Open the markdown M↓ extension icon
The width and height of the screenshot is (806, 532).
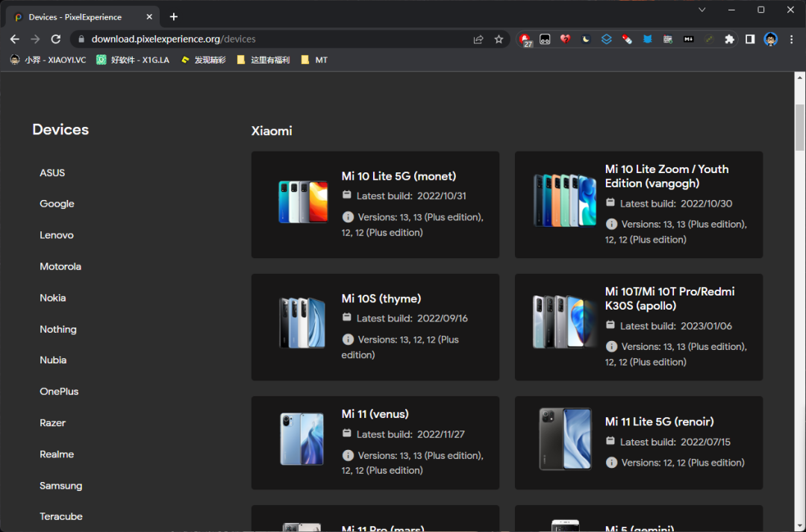688,40
